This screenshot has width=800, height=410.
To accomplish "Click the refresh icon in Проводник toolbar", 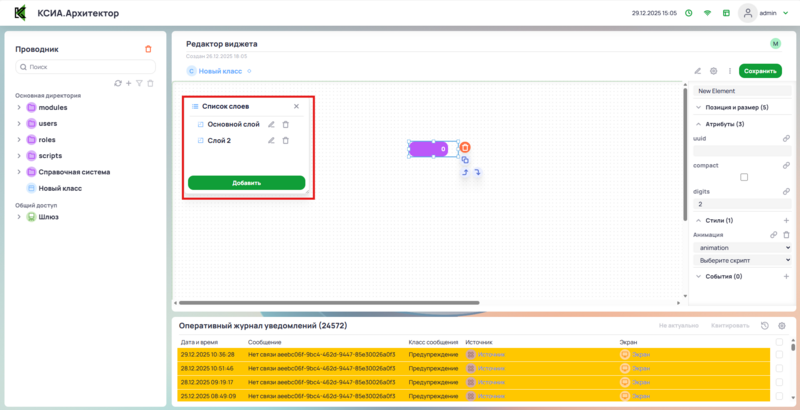I will click(x=118, y=83).
